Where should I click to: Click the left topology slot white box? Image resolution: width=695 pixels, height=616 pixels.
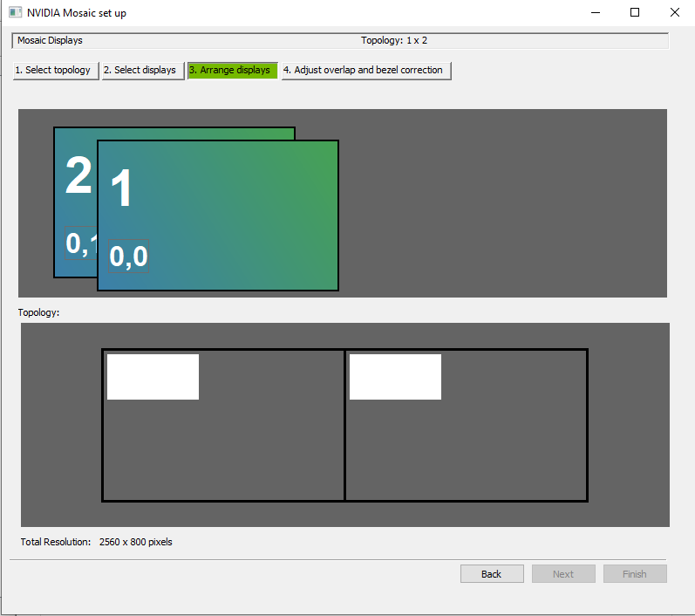(153, 377)
